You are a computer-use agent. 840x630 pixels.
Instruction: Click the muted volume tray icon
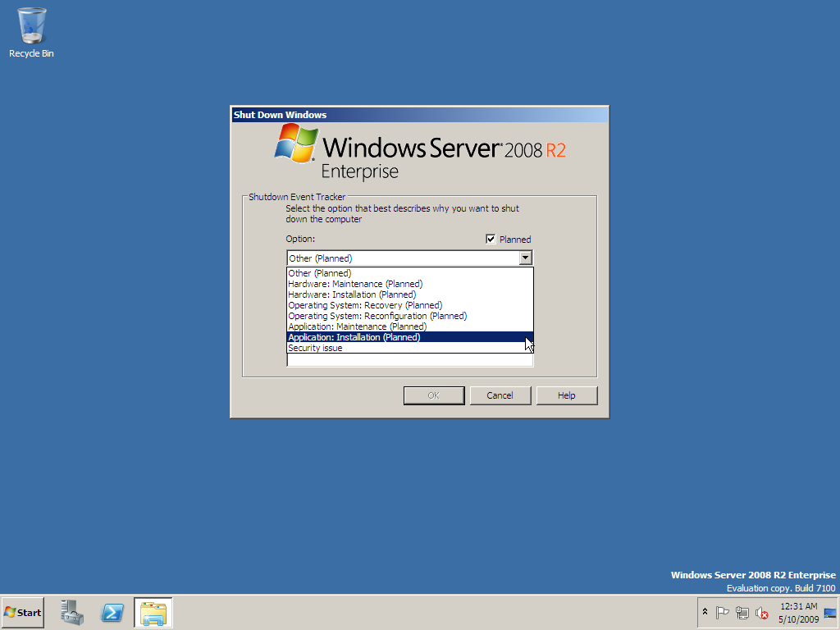click(760, 613)
